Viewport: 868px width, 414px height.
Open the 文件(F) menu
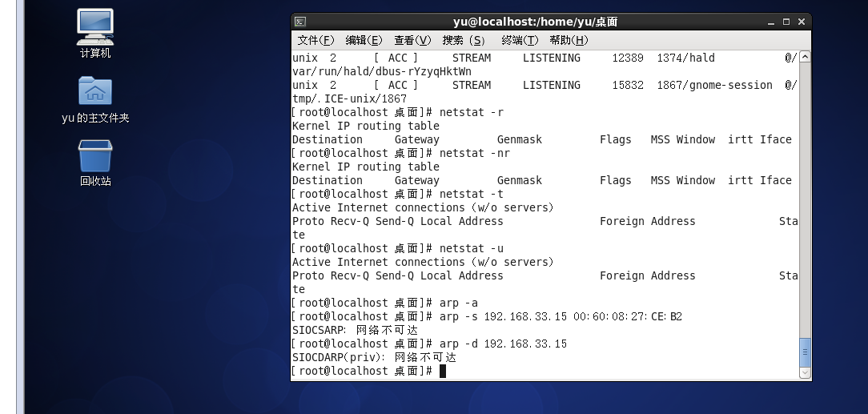[x=316, y=40]
